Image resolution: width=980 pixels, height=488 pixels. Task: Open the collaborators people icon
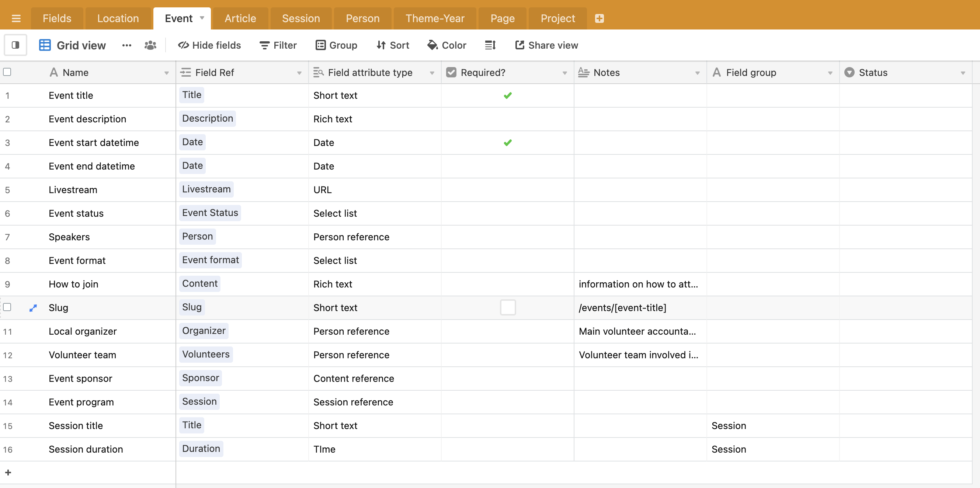pos(150,45)
